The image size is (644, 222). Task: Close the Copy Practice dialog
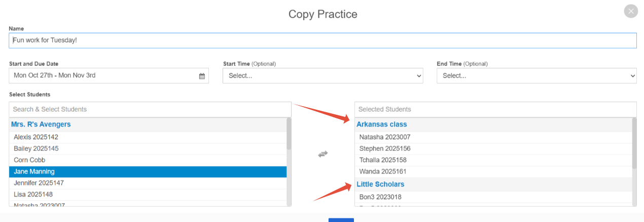(631, 11)
